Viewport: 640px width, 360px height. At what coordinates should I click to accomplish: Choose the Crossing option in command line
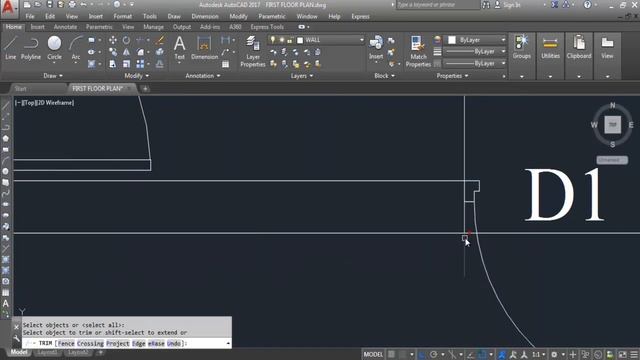click(x=90, y=344)
